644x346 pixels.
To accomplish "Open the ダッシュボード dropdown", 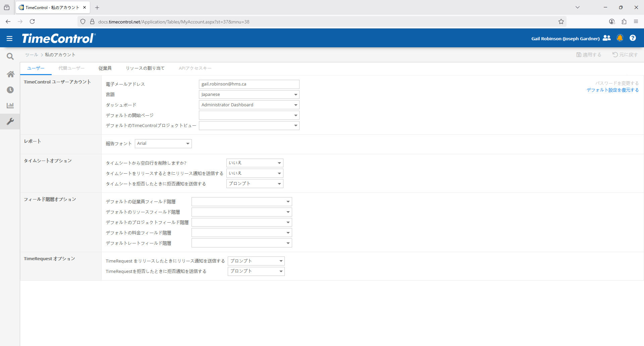I will click(249, 105).
